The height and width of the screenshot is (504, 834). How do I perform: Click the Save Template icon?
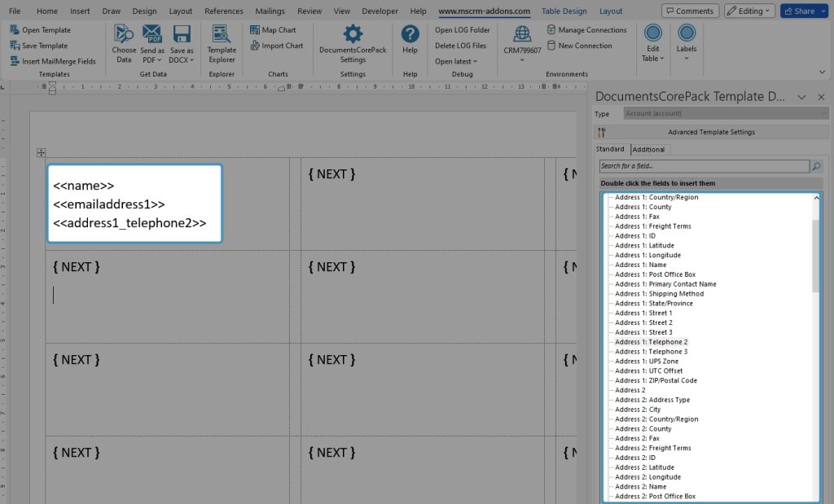click(15, 46)
